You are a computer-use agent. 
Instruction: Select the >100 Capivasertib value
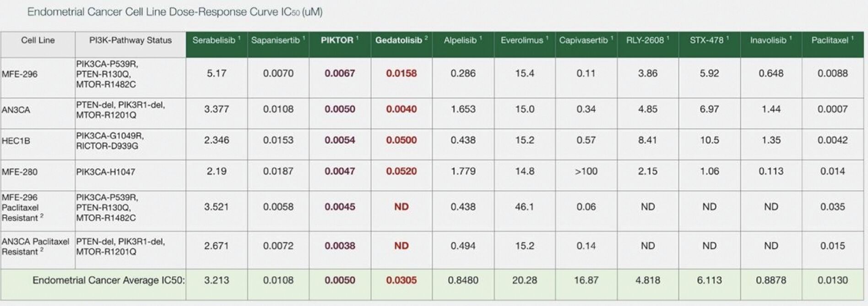tap(586, 171)
